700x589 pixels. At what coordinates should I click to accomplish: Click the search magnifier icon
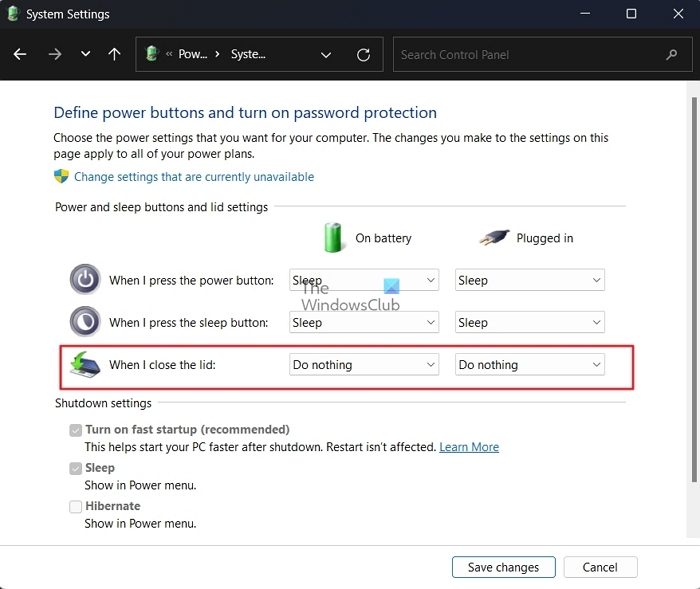[671, 55]
